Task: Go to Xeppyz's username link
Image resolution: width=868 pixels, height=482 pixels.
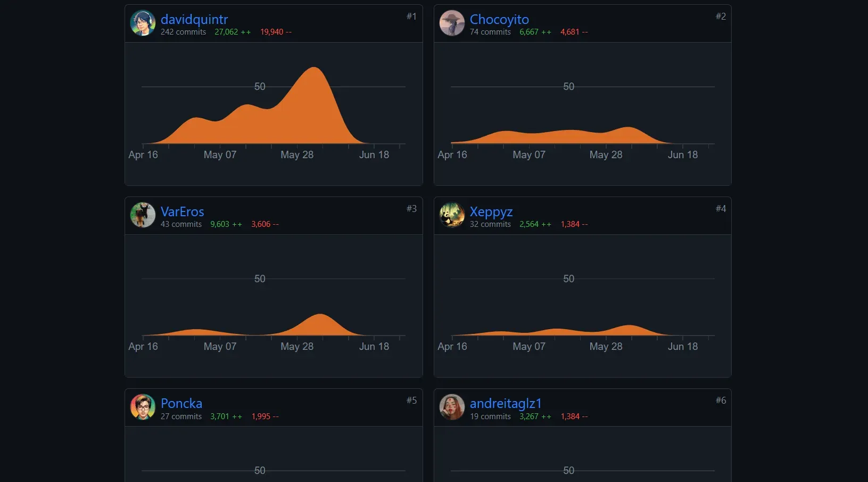Action: coord(491,212)
